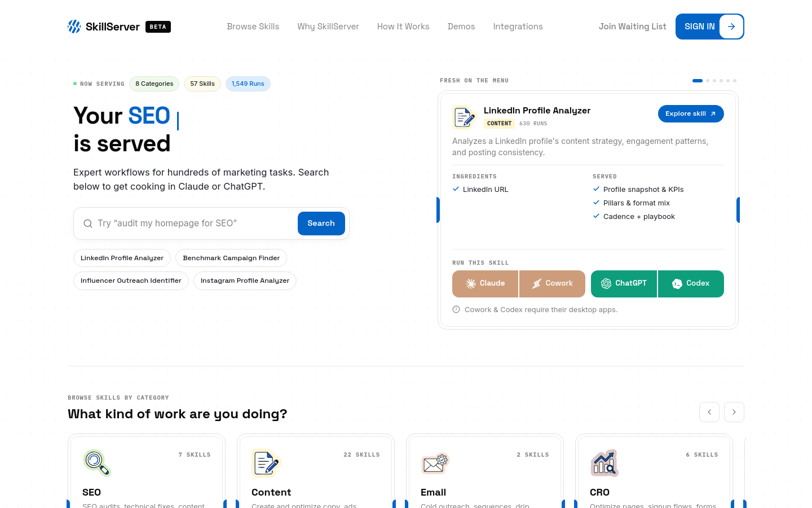Click the arrow icon in Sign In

[731, 27]
